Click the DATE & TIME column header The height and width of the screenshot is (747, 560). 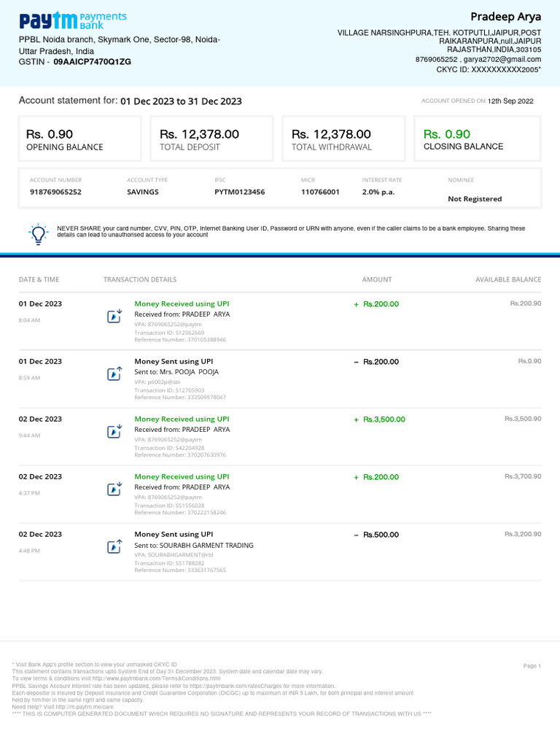39,279
